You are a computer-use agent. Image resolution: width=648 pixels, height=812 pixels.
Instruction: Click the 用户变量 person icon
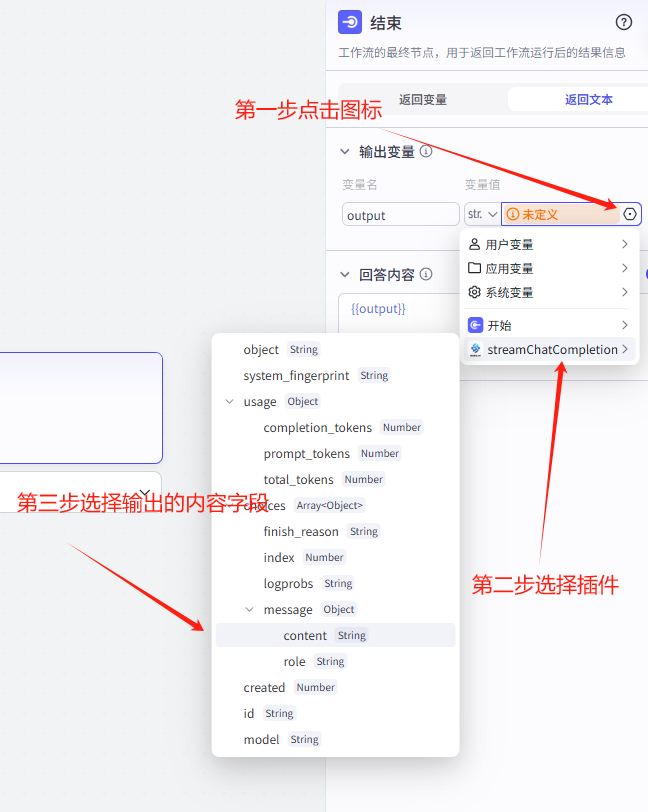(x=474, y=244)
